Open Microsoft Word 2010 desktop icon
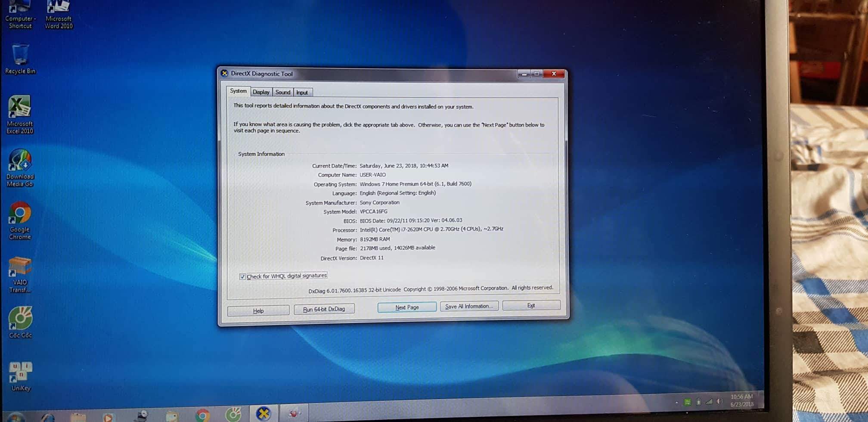This screenshot has height=422, width=868. 59,15
